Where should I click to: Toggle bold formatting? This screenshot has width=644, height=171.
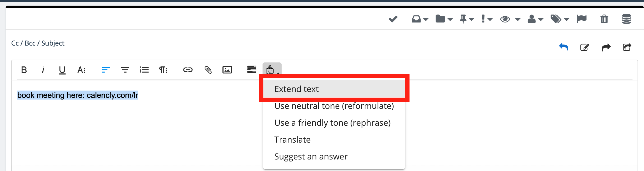coord(24,70)
